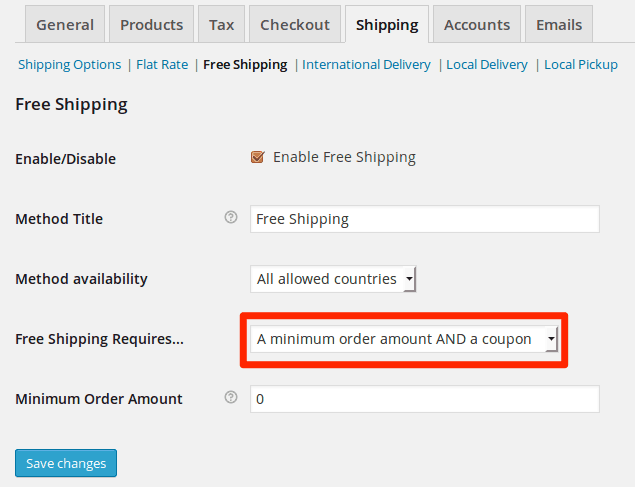Focus the Method Title text field
Image resolution: width=635 pixels, height=487 pixels.
pyautogui.click(x=425, y=219)
